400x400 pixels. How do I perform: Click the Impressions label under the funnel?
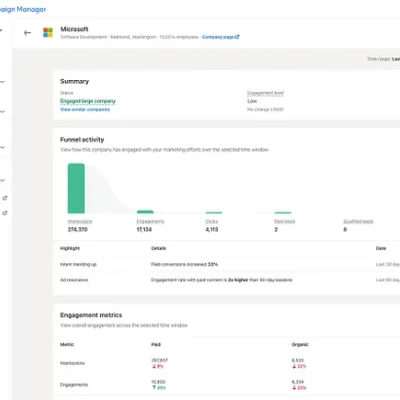tap(80, 222)
